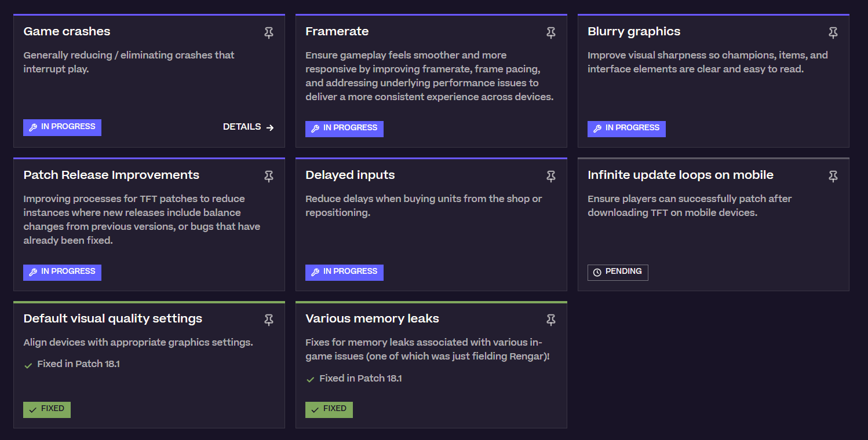Click the Various memory leaks description
The image size is (868, 440).
point(427,349)
